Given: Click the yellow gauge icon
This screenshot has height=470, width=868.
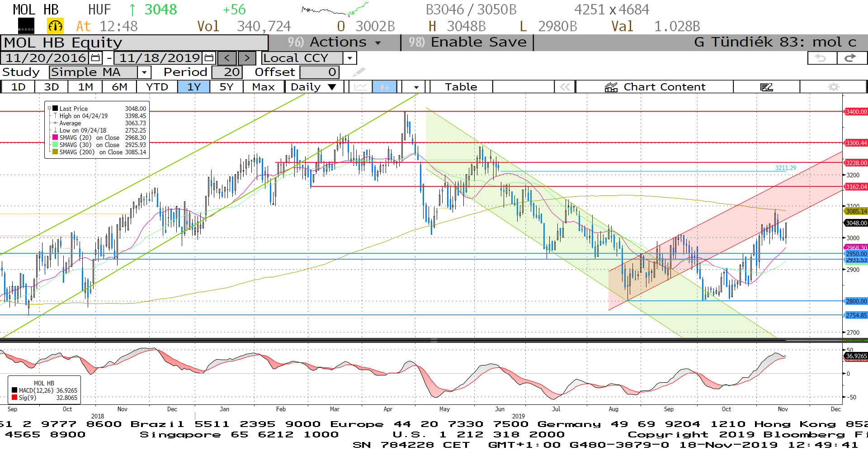Looking at the screenshot, I should (x=55, y=26).
